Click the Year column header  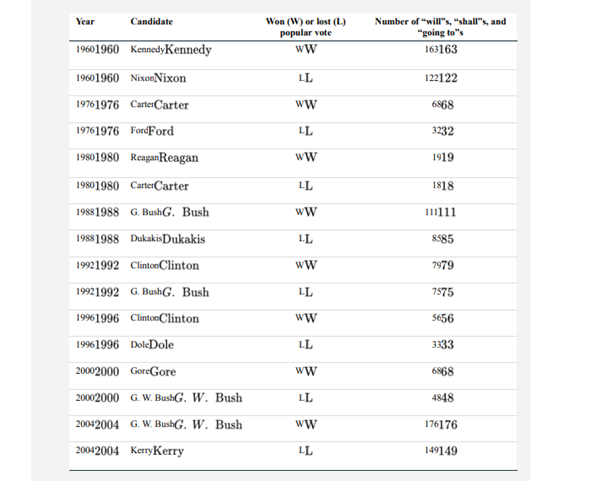84,21
